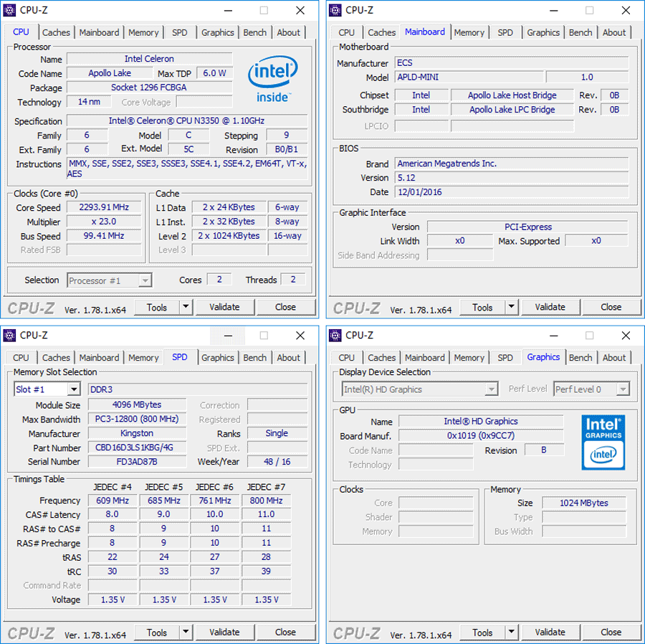Click Close button in SPD window
Image resolution: width=645 pixels, height=644 pixels.
point(285,632)
